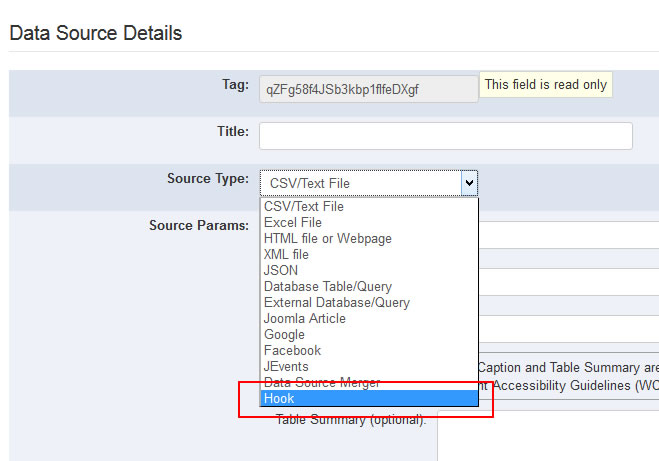The image size is (659, 461).
Task: Select XML file source type
Action: 286,255
